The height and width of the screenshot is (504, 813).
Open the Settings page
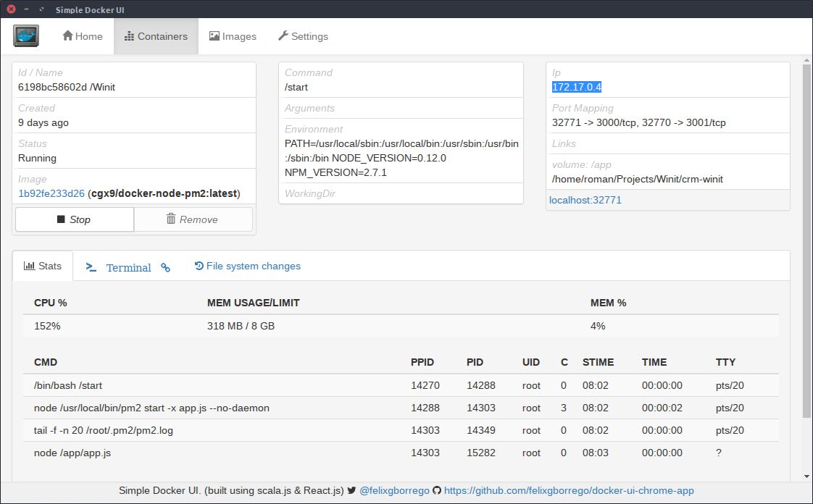coord(304,36)
